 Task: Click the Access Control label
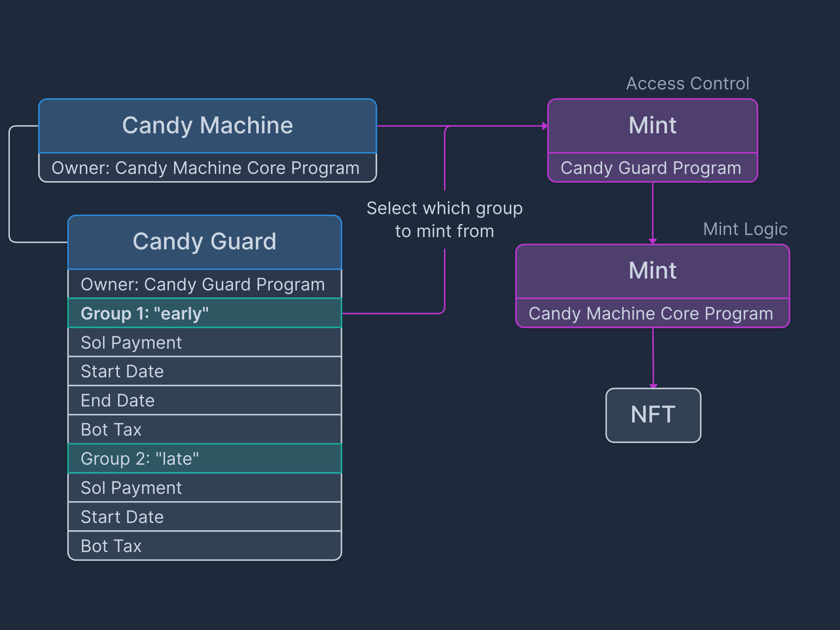point(688,84)
